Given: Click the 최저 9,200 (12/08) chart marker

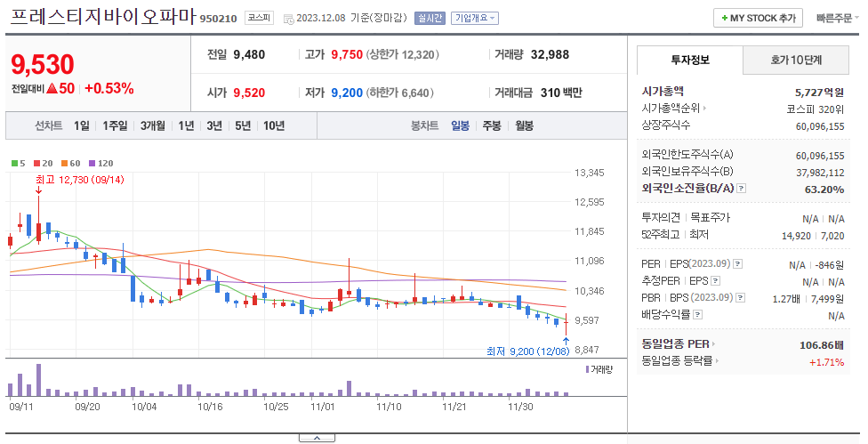Looking at the screenshot, I should (528, 351).
